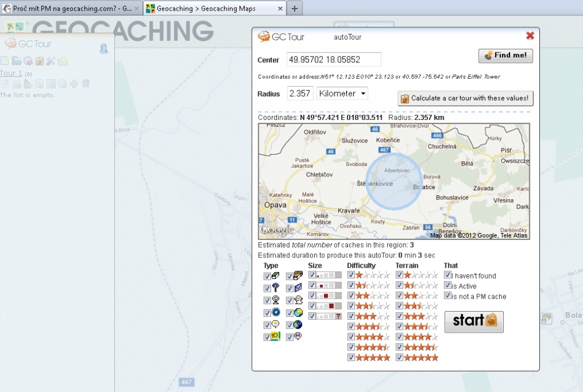Start the autoTour
583x392 pixels.
[x=474, y=322]
